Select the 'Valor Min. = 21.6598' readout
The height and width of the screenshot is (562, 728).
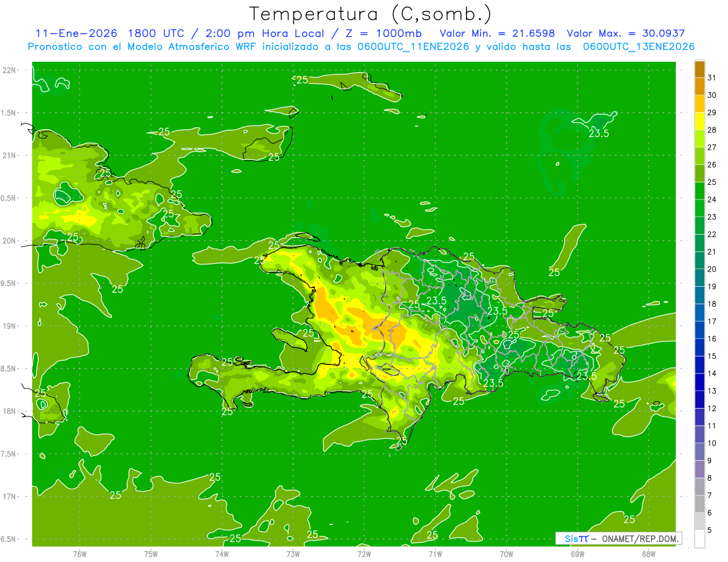[497, 33]
